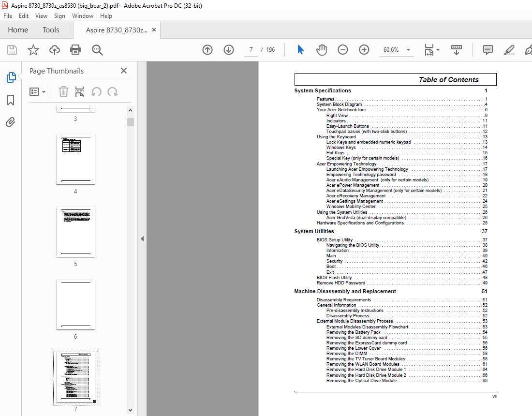The width and height of the screenshot is (532, 416).
Task: Choose the Selection arrow tool
Action: point(300,50)
